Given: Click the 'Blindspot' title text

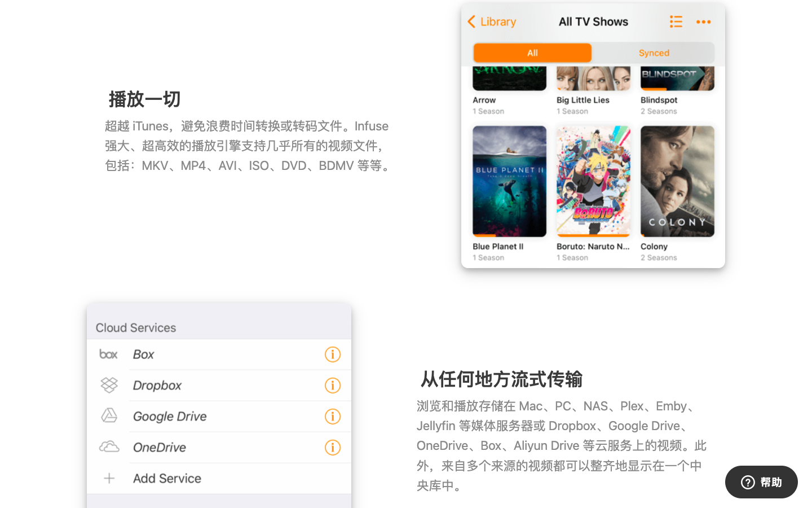Looking at the screenshot, I should click(x=659, y=100).
